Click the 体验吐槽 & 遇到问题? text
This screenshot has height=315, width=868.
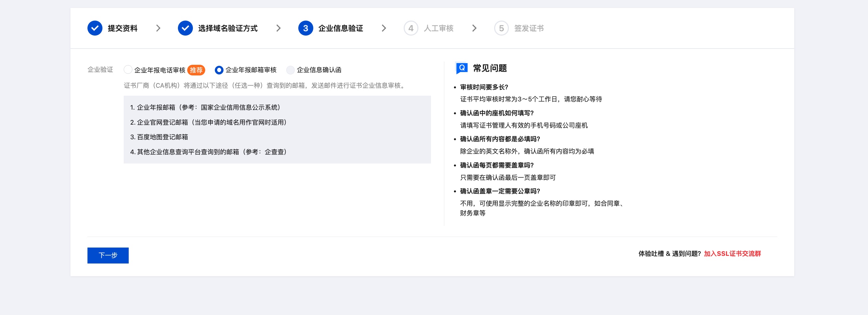[669, 254]
